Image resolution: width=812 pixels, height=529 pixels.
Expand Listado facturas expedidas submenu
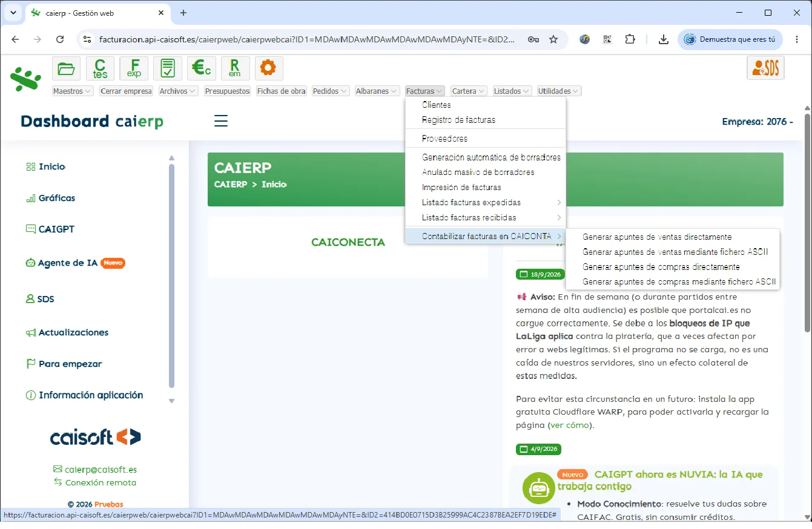485,202
